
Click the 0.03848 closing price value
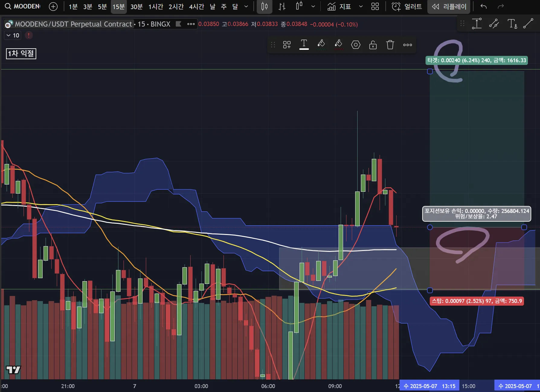click(297, 24)
